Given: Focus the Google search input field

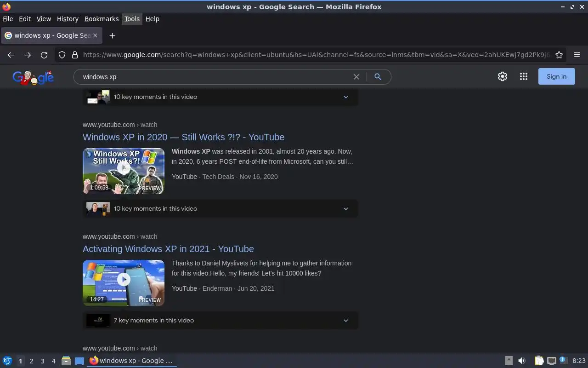Looking at the screenshot, I should [215, 77].
